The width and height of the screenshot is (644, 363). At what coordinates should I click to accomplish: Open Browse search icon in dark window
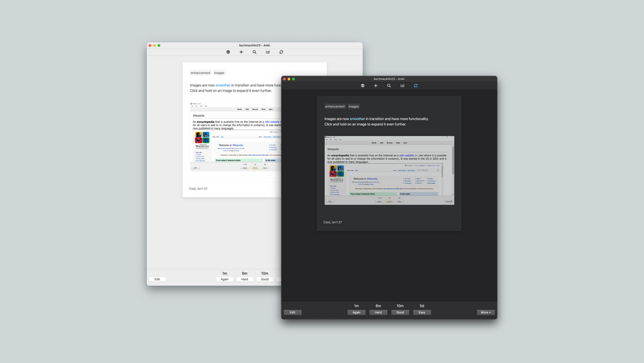coord(388,86)
